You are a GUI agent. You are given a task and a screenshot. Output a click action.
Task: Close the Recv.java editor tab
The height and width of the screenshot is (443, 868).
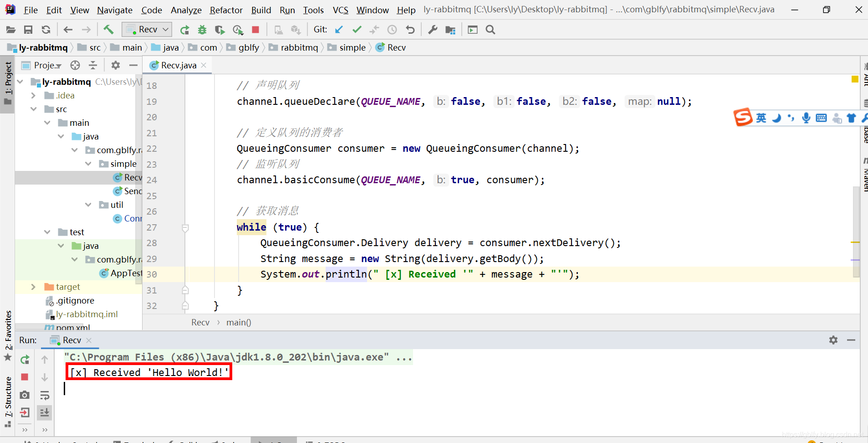click(x=204, y=65)
